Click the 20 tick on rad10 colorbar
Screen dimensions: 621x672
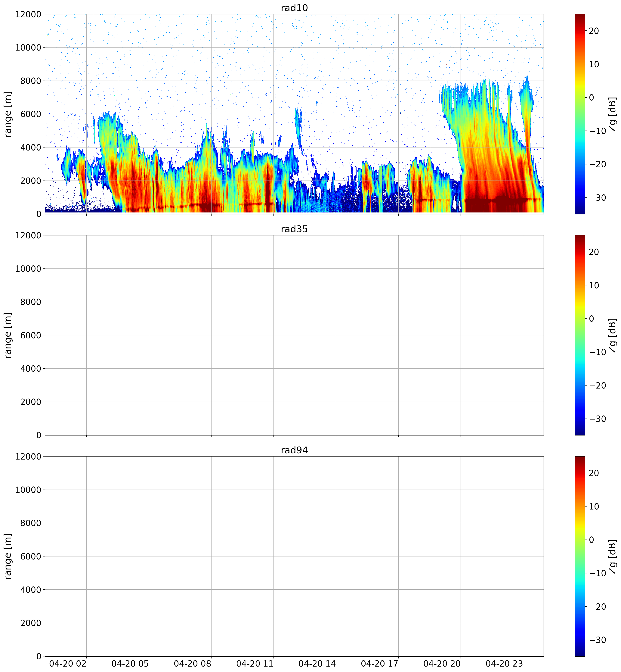pos(594,31)
